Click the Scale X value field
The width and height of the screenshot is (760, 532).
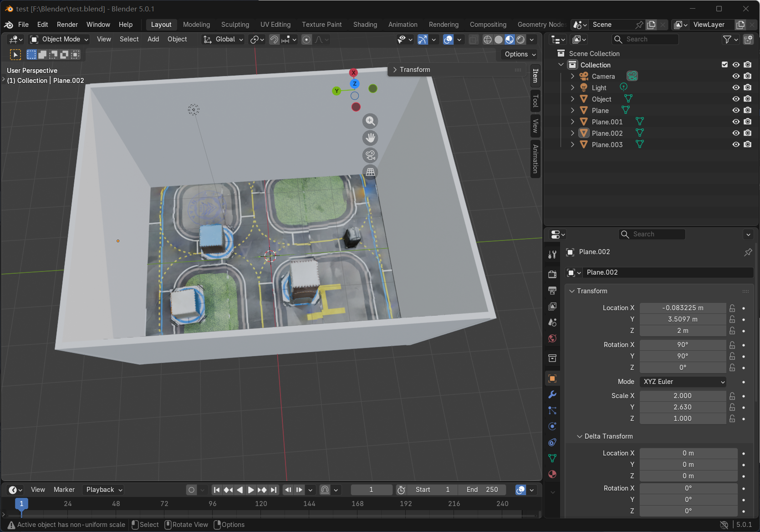(682, 396)
